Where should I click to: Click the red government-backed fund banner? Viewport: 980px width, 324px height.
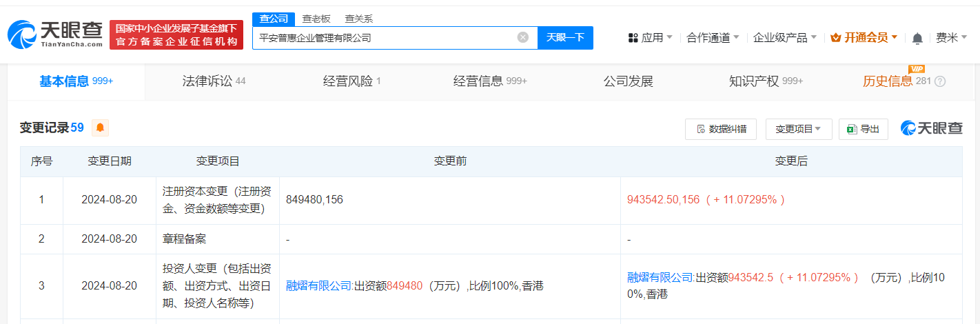[176, 34]
